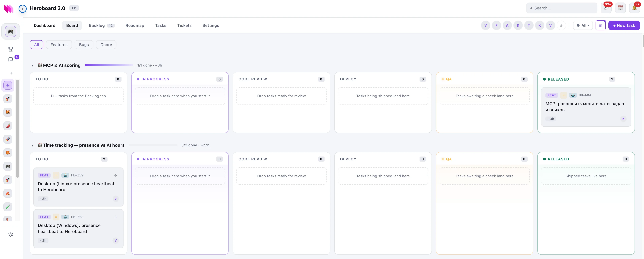Filter board by assignee A avatar
The image size is (644, 259).
(507, 25)
